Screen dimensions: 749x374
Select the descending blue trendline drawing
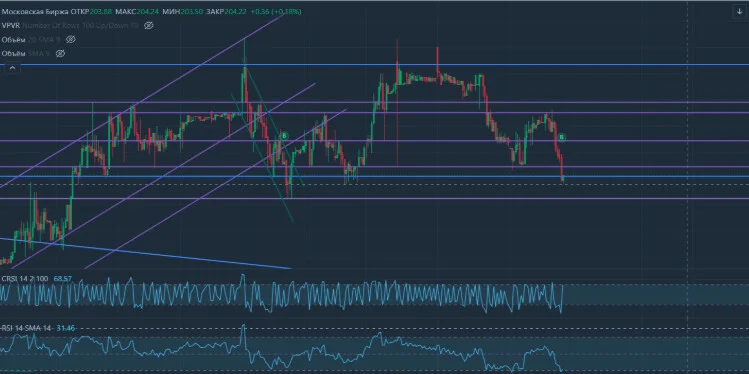(146, 253)
